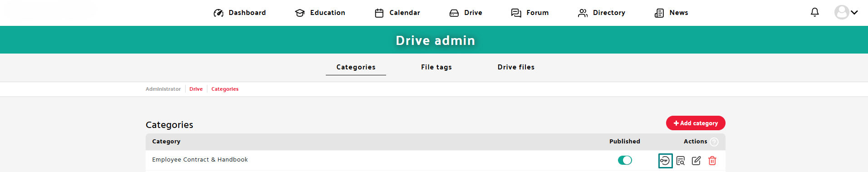The image size is (868, 172).
Task: Switch to the File tags tab
Action: (436, 67)
